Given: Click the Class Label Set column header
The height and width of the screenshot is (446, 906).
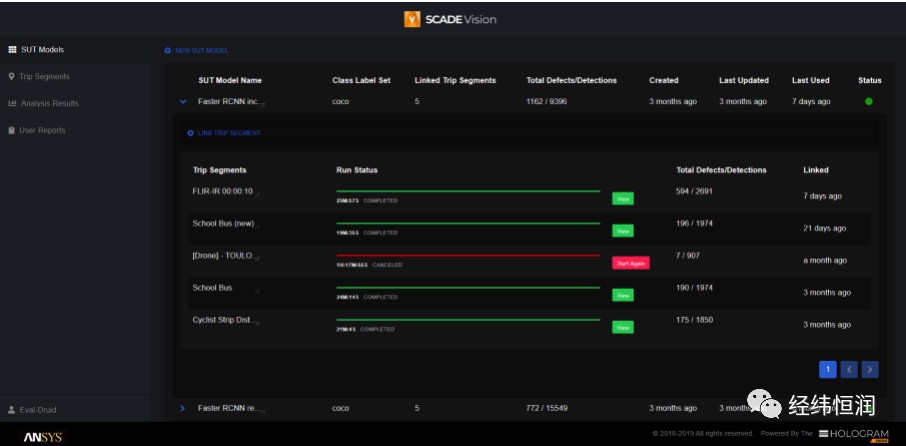Looking at the screenshot, I should coord(361,80).
